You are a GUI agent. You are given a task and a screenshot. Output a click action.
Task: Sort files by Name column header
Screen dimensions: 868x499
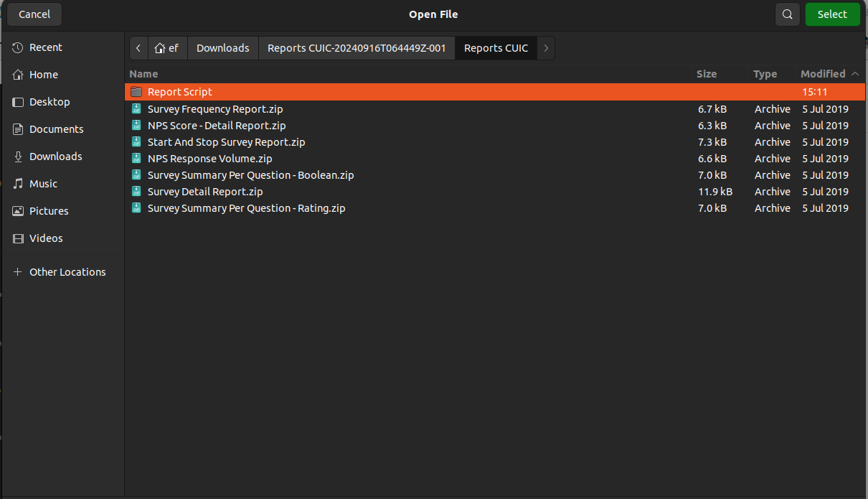tap(143, 74)
